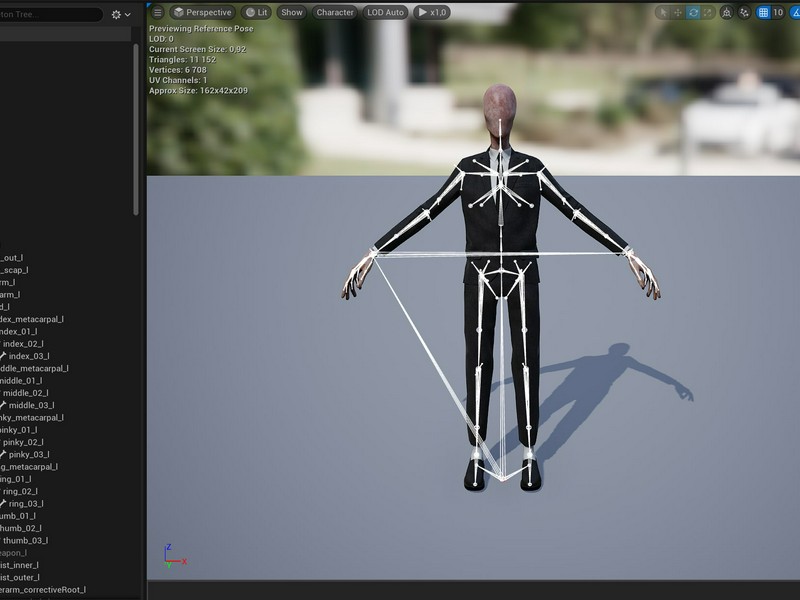Switch to the translate gizmo tool
Screen dimensions: 800x600
(x=678, y=13)
